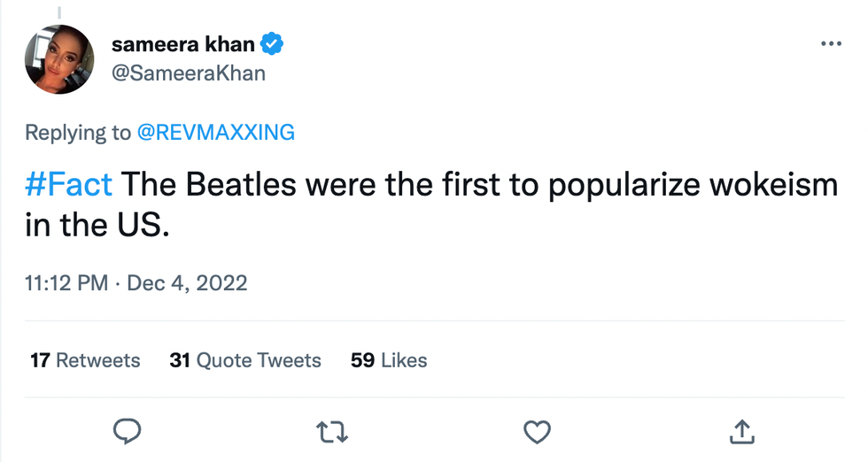Open the three-dot more options menu
868x462 pixels.
[x=831, y=44]
